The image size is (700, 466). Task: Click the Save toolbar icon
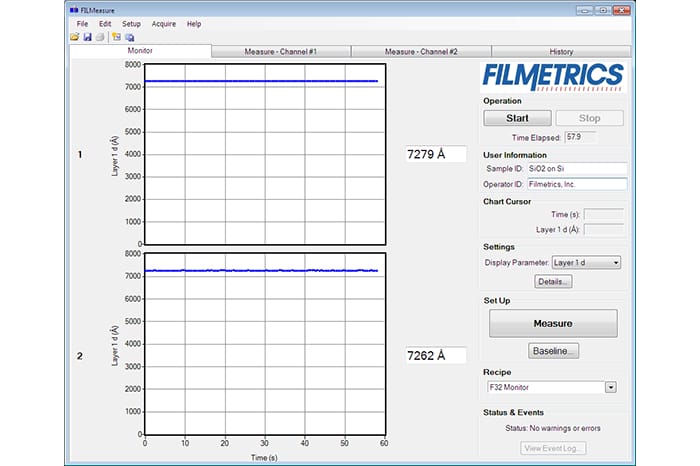[x=87, y=37]
